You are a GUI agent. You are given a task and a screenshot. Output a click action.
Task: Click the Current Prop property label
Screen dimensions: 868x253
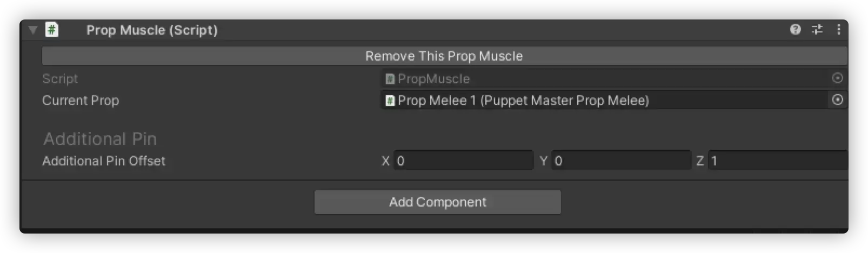[x=81, y=100]
